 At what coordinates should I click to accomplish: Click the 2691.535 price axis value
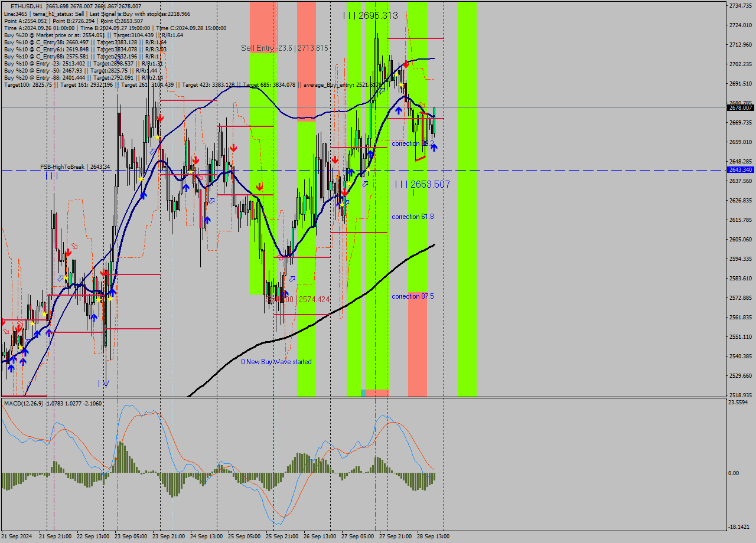741,83
